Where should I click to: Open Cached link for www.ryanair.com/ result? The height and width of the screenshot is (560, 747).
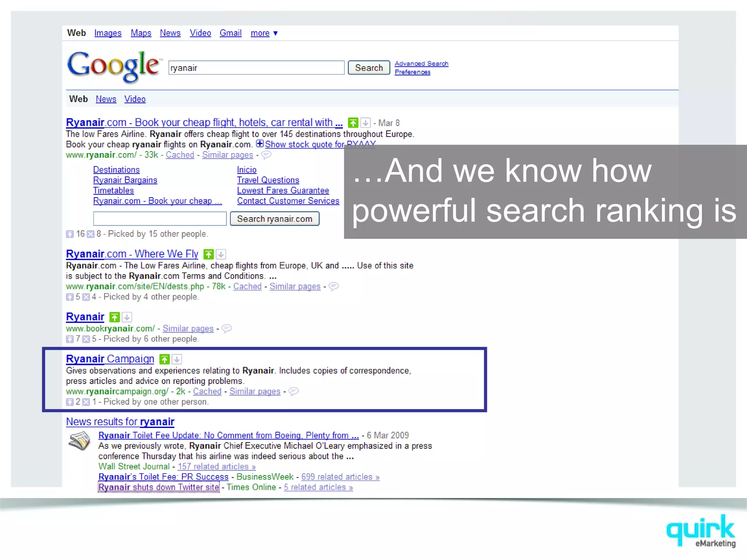[x=180, y=155]
